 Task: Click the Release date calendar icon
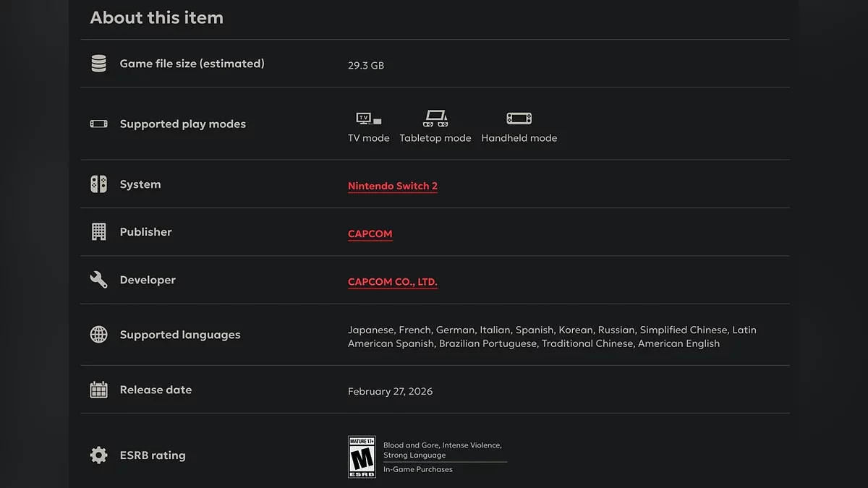click(x=98, y=390)
